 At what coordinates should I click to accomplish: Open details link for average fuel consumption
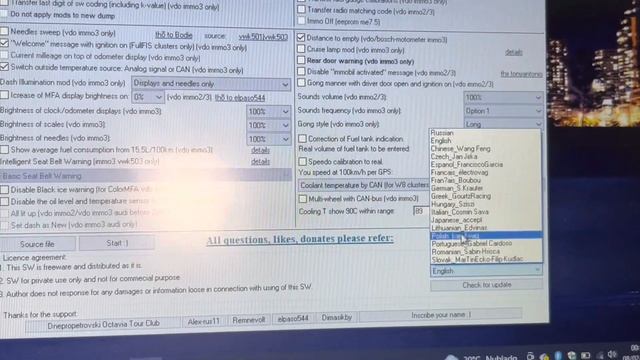pos(260,150)
